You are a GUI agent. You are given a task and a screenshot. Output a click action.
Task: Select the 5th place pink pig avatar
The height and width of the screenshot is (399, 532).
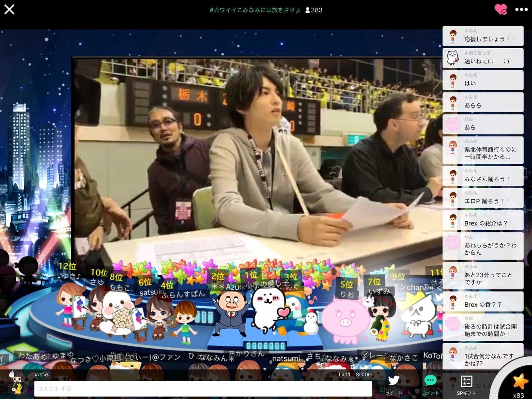(346, 320)
